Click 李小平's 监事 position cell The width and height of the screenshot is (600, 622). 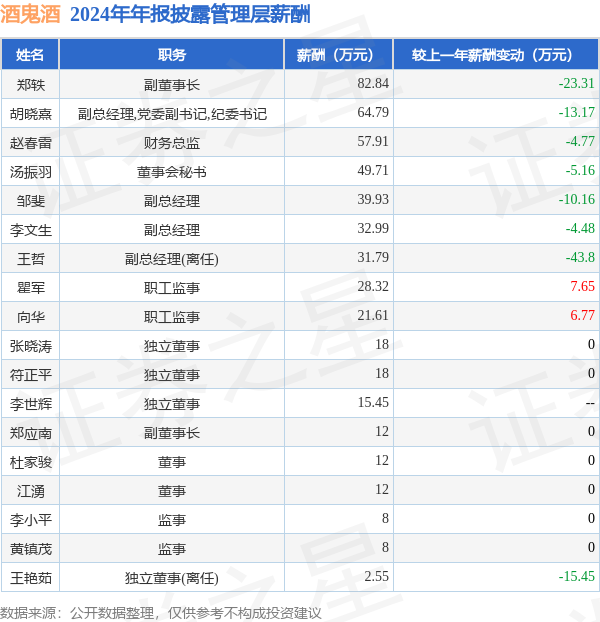172,520
